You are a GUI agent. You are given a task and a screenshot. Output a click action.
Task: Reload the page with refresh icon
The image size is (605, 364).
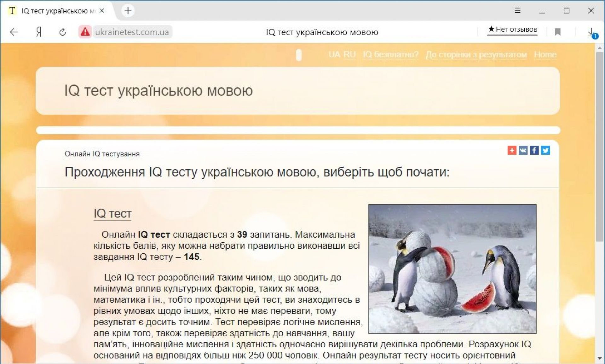62,32
